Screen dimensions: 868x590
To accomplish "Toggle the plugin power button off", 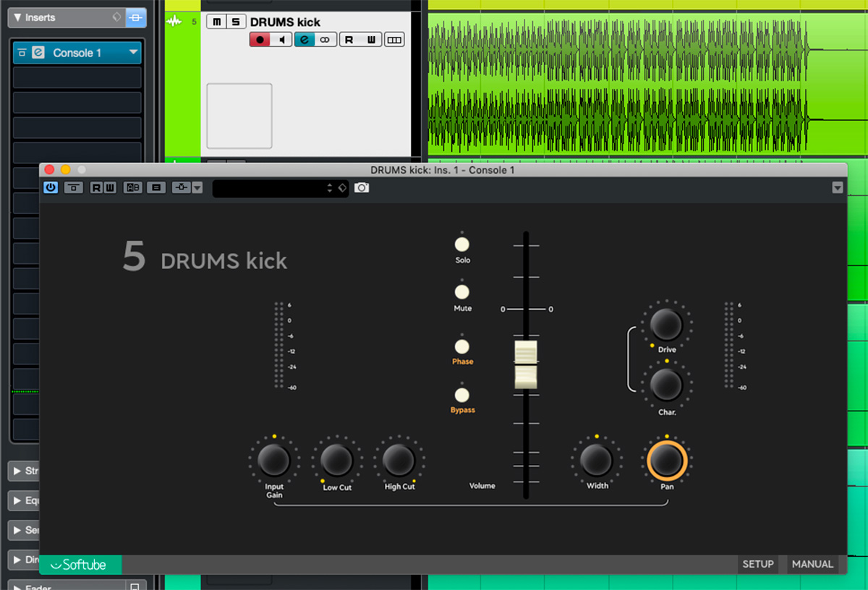I will (51, 188).
